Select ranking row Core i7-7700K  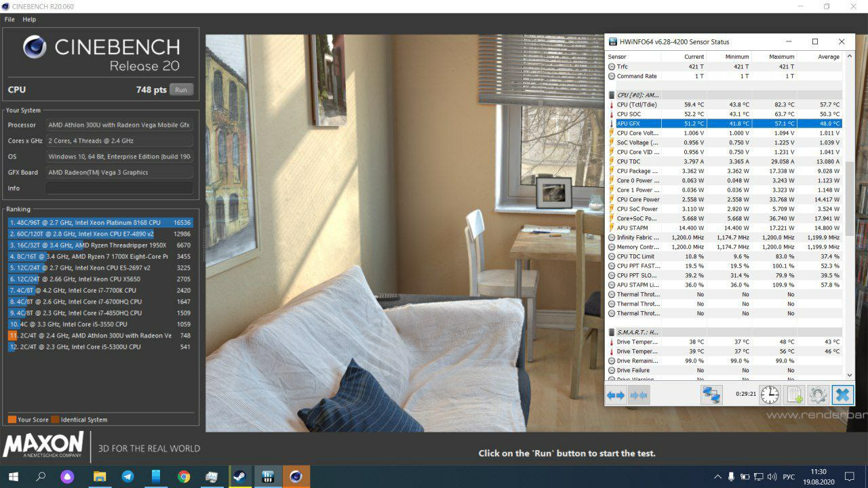point(100,290)
